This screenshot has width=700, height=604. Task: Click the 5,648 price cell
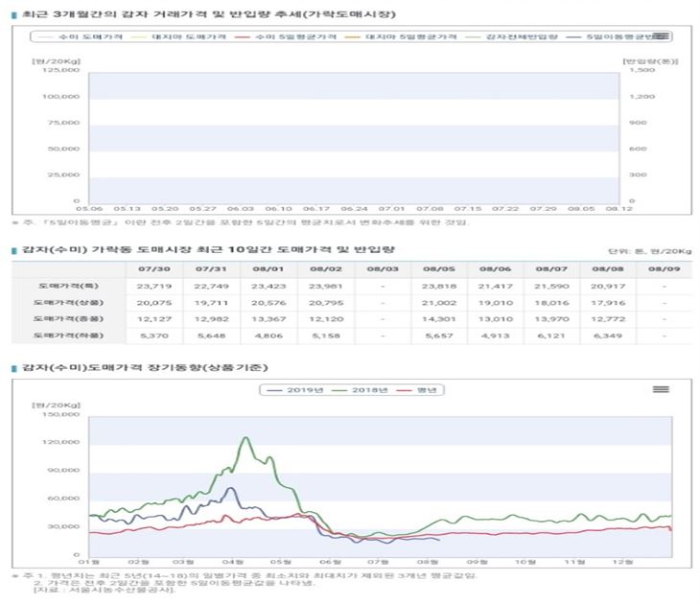pyautogui.click(x=211, y=336)
